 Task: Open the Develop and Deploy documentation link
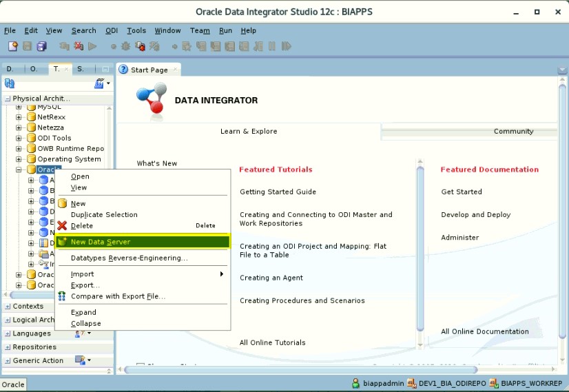point(476,214)
